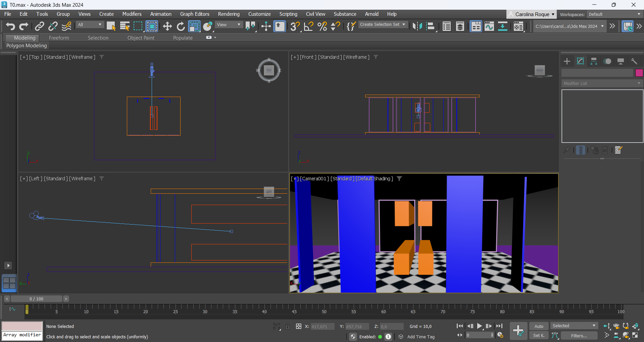This screenshot has height=342, width=644.
Task: Switch to the Freeform ribbon tab
Action: tap(59, 38)
